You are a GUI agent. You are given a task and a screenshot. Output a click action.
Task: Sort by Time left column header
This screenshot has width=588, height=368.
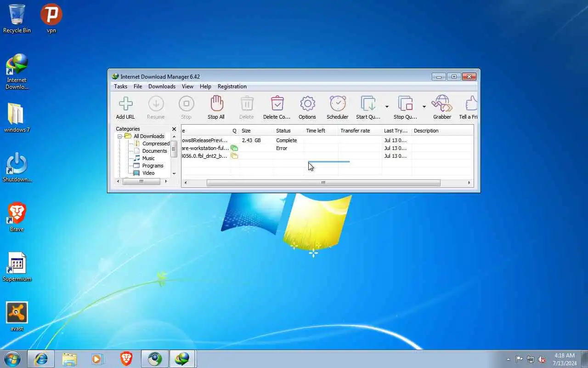(x=321, y=131)
